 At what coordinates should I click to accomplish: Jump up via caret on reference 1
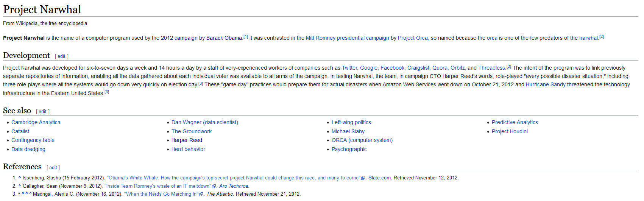20,177
